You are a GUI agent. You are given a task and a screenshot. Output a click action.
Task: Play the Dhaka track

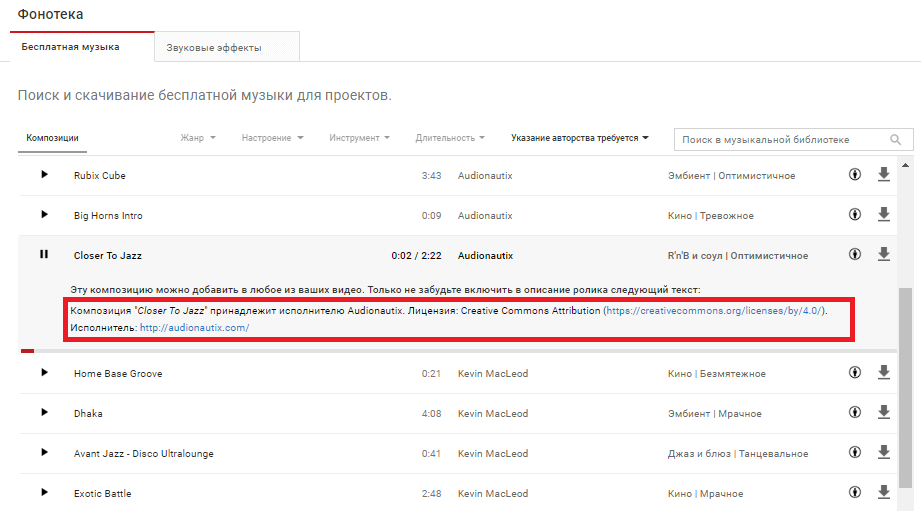pyautogui.click(x=44, y=413)
